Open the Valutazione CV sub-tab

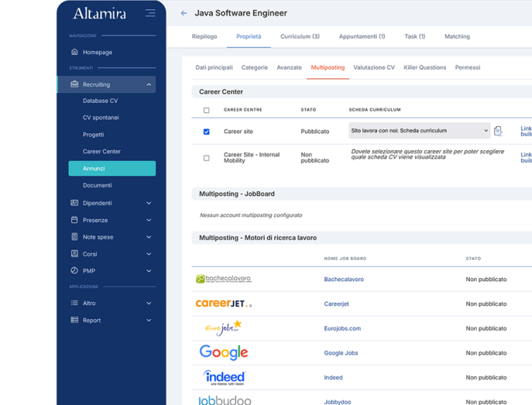pos(374,67)
